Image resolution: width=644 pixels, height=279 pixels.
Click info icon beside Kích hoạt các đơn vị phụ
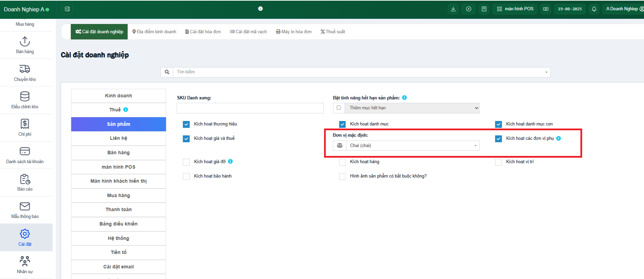[x=559, y=138]
